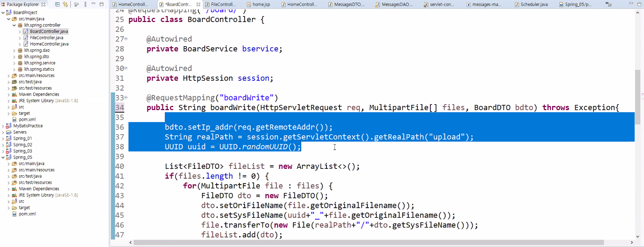Image resolution: width=644 pixels, height=247 pixels.
Task: Collapse All in Package Explorer toolbar
Action: pyautogui.click(x=58, y=4)
